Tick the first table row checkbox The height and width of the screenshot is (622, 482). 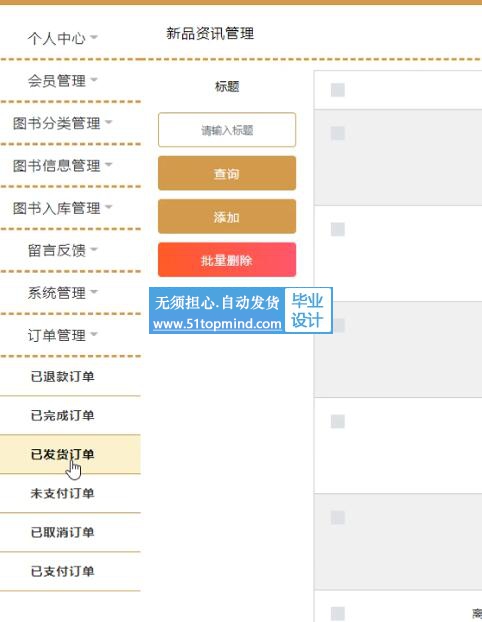pos(338,90)
